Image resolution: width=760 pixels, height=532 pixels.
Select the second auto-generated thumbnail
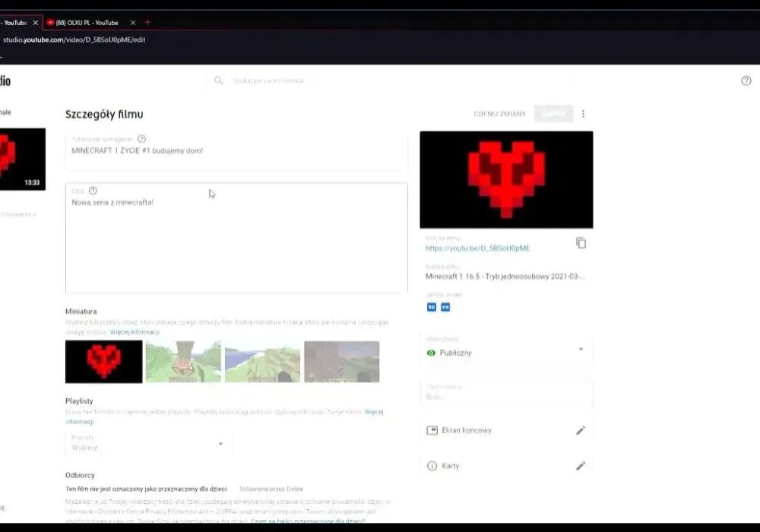pos(183,362)
